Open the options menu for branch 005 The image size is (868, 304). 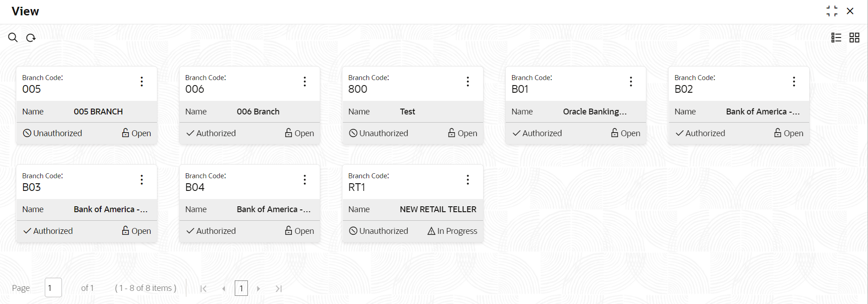[142, 81]
